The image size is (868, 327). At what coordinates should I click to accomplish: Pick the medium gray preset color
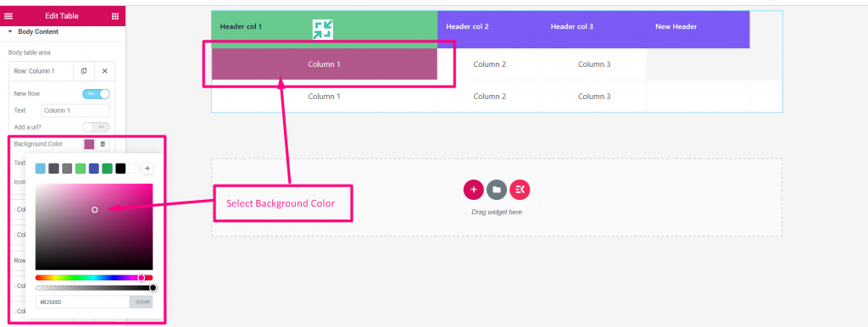click(x=67, y=169)
